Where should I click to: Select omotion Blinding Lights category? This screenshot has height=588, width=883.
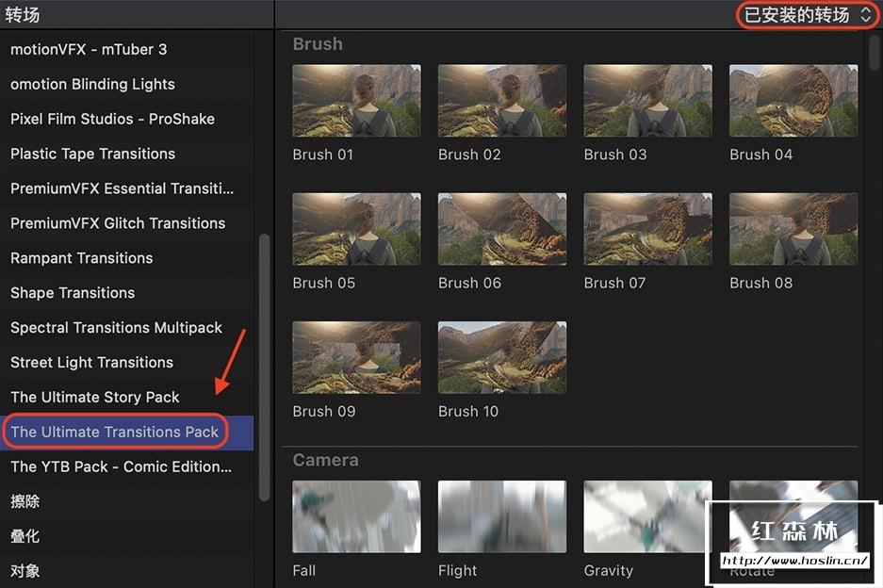point(126,85)
